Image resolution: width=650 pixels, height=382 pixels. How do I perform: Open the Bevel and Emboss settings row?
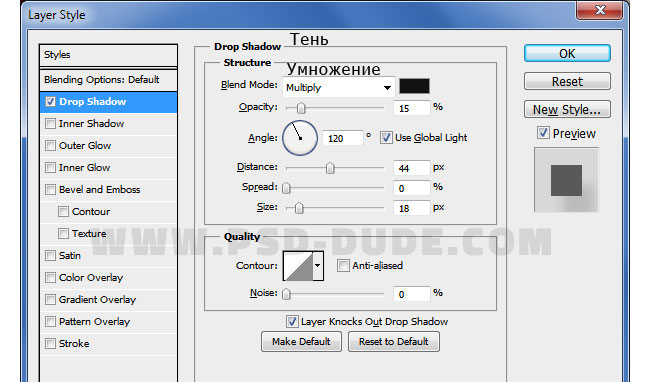[x=109, y=189]
